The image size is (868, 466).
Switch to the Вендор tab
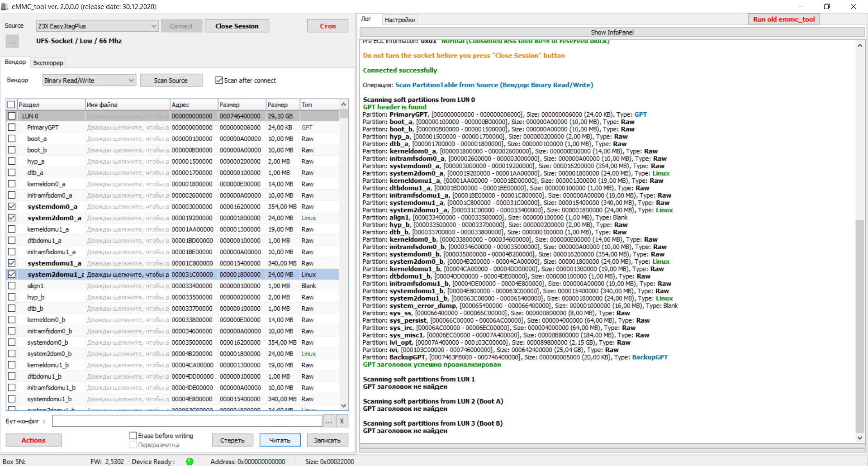tap(15, 62)
